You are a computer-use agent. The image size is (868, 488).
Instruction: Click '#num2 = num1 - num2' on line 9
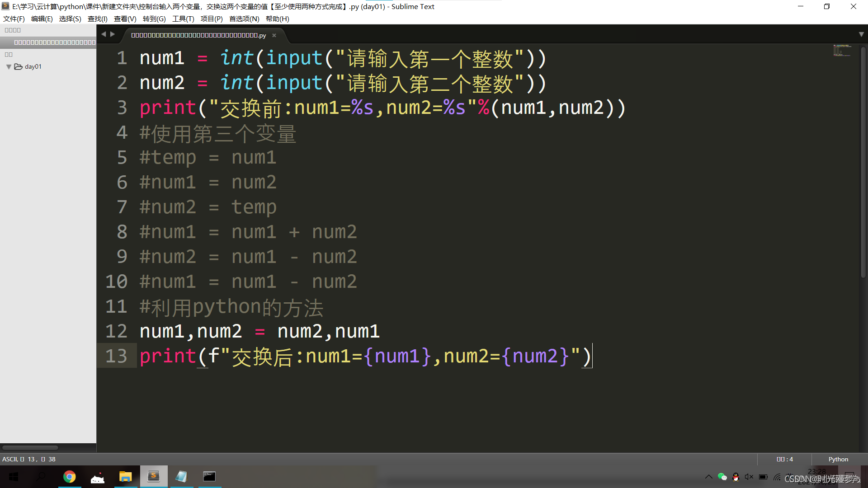coord(248,257)
